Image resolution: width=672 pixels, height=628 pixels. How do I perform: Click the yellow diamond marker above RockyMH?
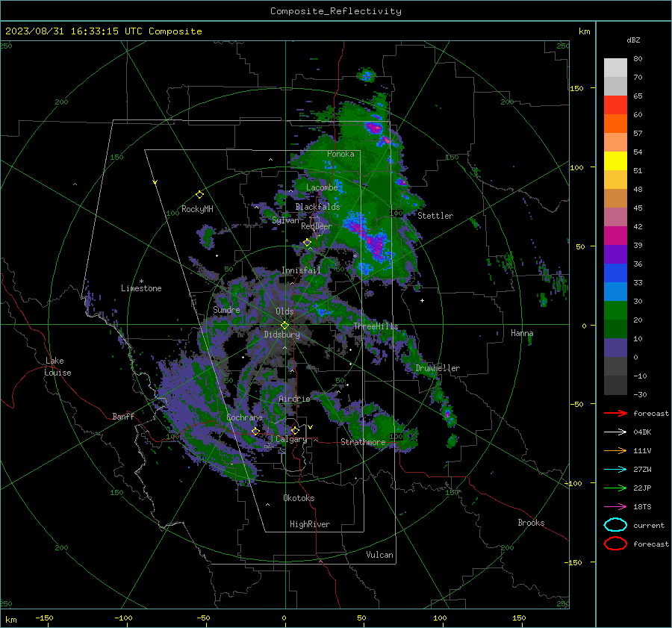point(199,195)
